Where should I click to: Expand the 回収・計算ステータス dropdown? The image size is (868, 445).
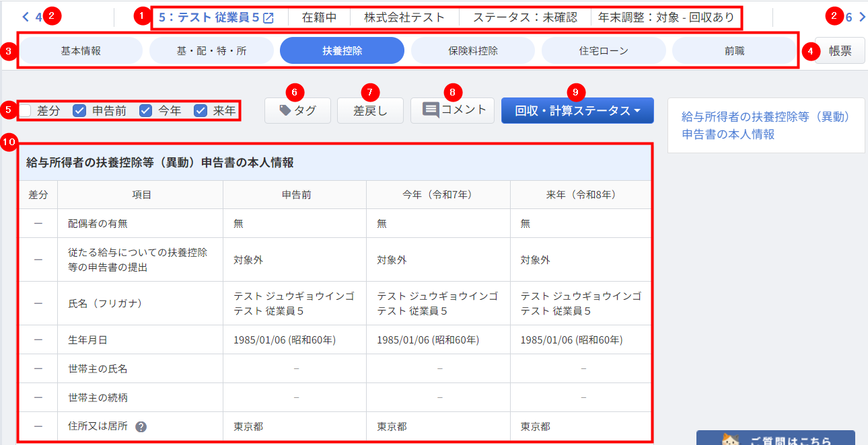coord(577,111)
